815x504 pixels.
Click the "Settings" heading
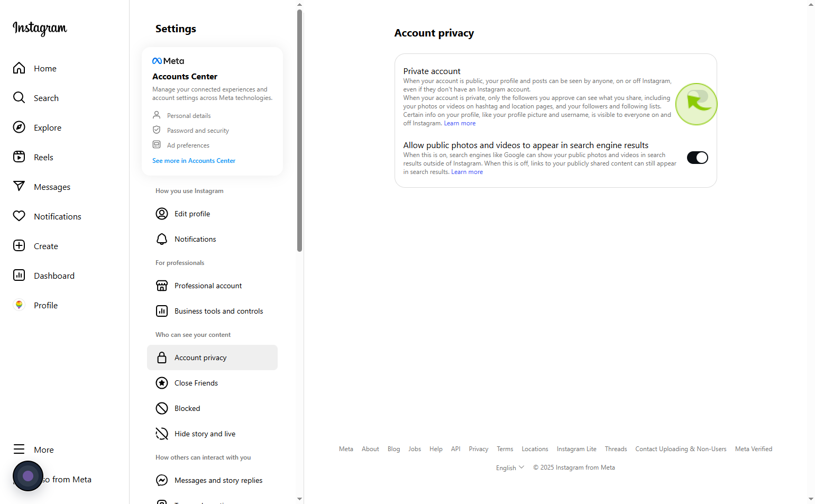point(176,29)
